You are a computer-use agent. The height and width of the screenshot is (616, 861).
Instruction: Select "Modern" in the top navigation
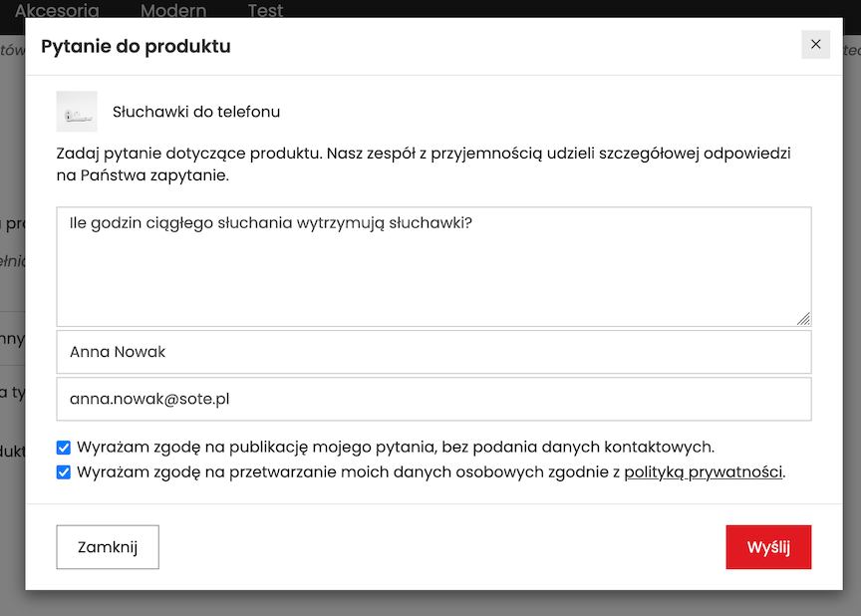coord(172,11)
